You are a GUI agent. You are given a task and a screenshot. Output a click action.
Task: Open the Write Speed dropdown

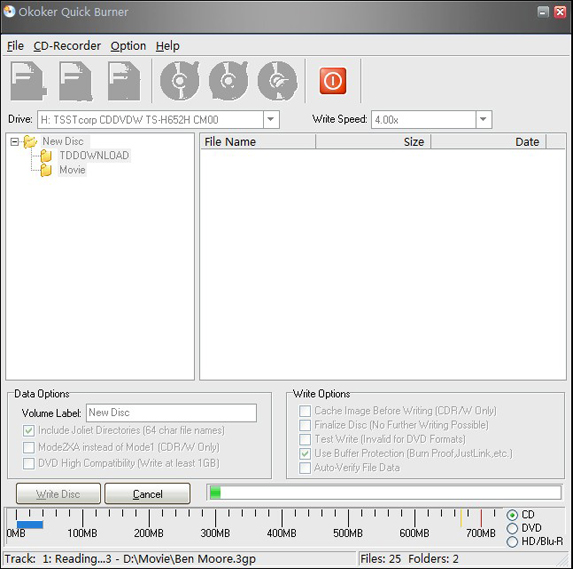pos(483,120)
